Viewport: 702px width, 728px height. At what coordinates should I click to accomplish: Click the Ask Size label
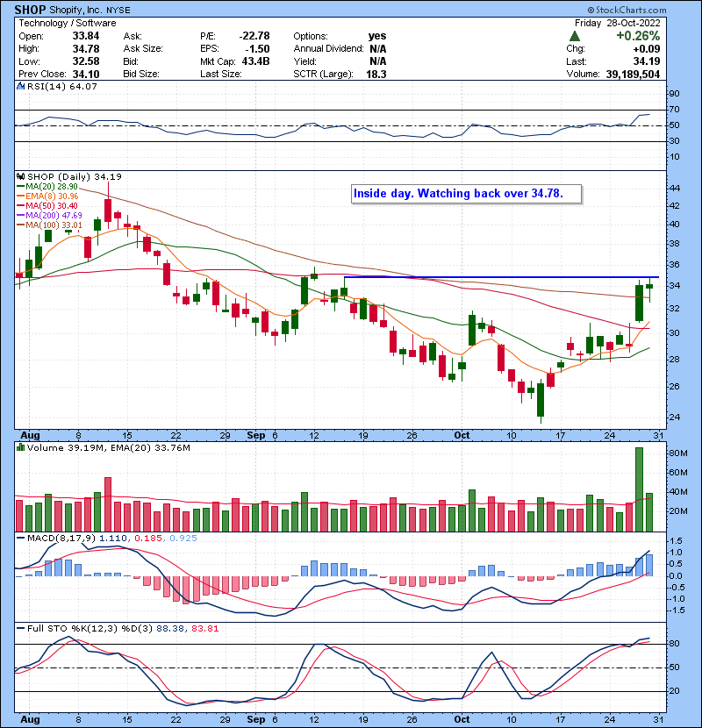tap(143, 49)
